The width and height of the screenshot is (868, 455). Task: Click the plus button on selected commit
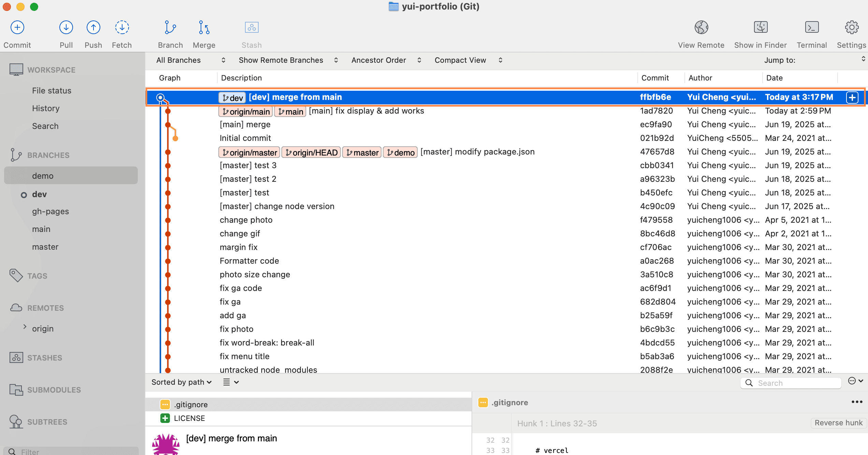pyautogui.click(x=852, y=98)
